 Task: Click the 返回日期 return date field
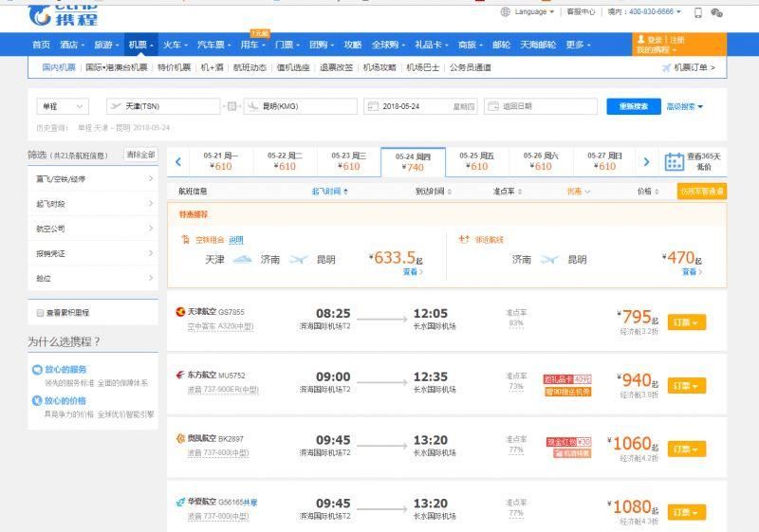pyautogui.click(x=540, y=106)
